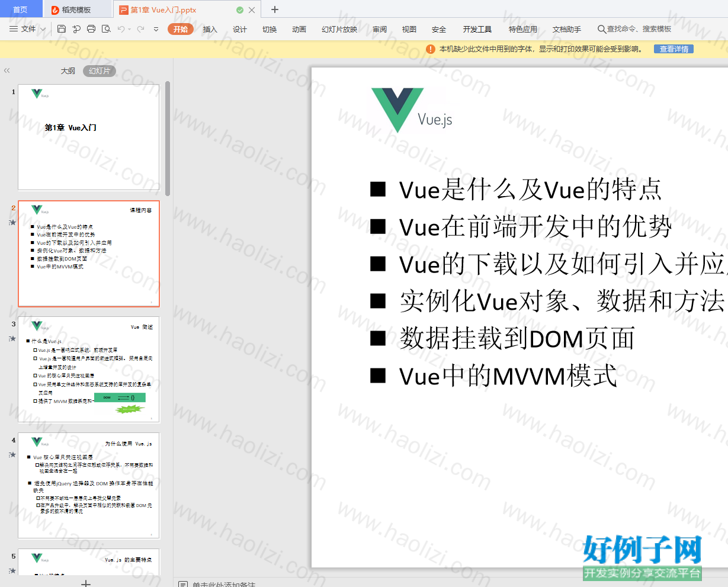The image size is (728, 587).
Task: Open the 动画 animation tab
Action: [x=299, y=29]
